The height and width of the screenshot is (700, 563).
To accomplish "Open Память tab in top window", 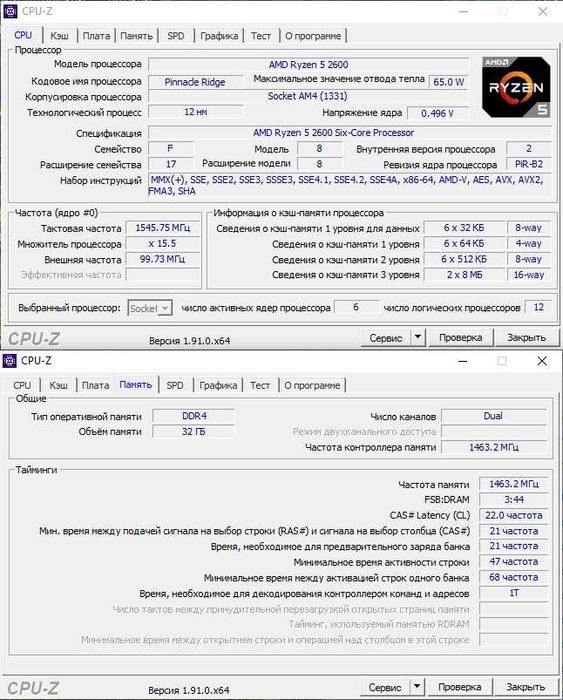I will pyautogui.click(x=137, y=36).
